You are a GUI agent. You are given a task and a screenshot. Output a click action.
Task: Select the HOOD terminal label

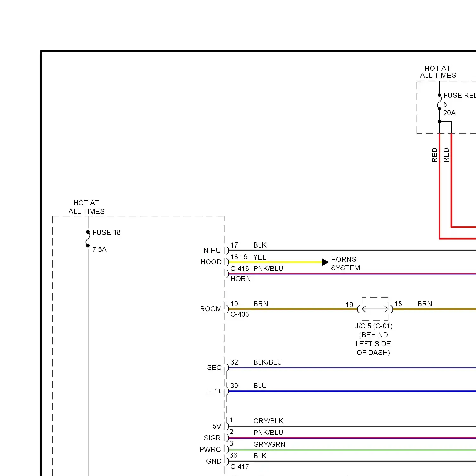(x=211, y=262)
